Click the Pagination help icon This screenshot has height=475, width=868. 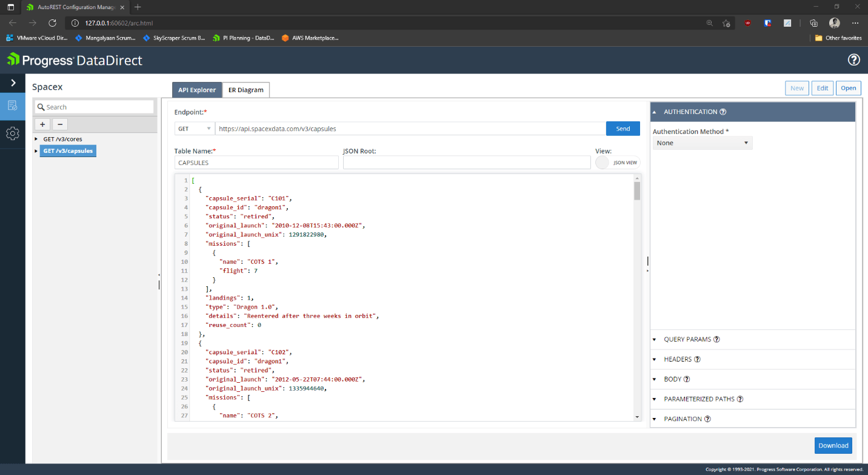707,419
